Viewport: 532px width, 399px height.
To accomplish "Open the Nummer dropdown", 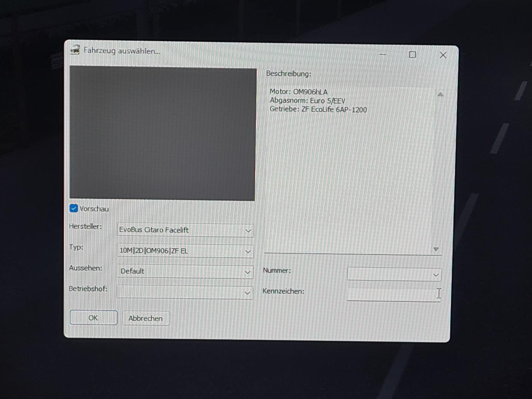I will (394, 274).
